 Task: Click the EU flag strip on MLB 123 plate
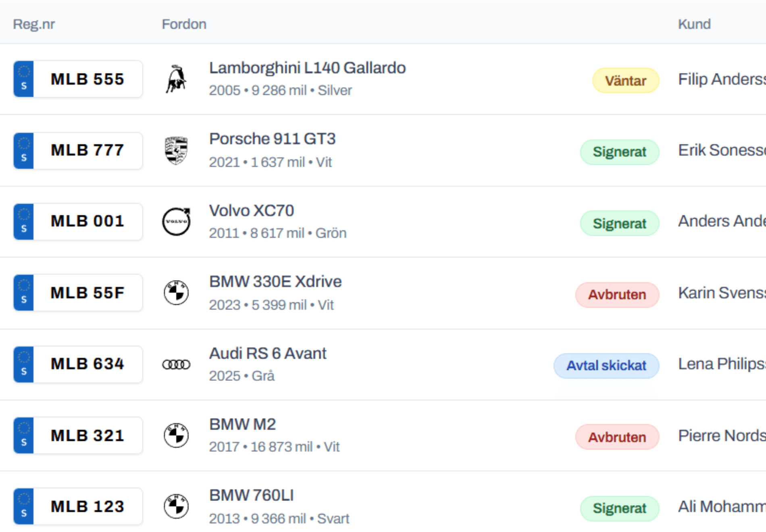click(24, 506)
